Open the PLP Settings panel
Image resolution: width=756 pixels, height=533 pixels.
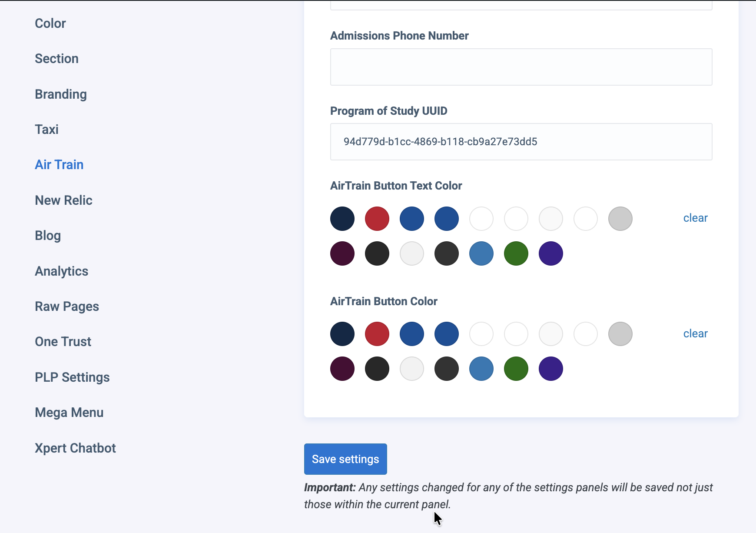[x=72, y=377]
